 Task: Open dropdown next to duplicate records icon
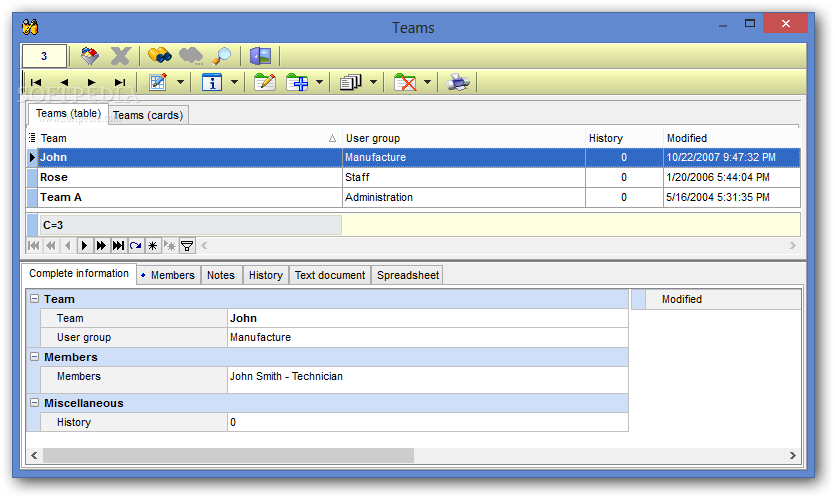pyautogui.click(x=373, y=82)
